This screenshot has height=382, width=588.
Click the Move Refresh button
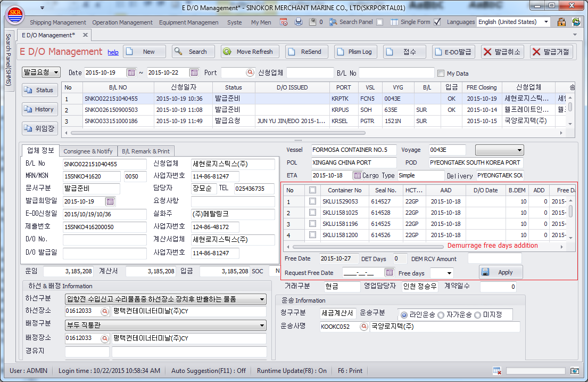250,52
